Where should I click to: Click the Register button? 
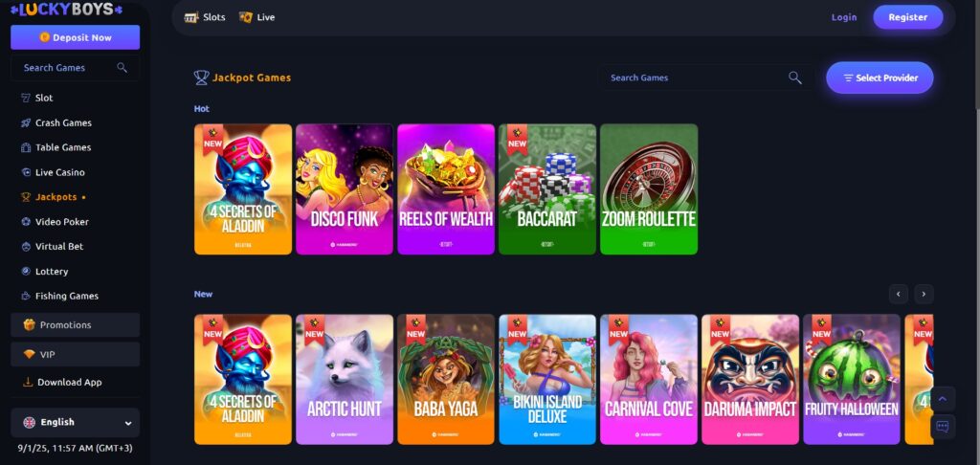908,17
